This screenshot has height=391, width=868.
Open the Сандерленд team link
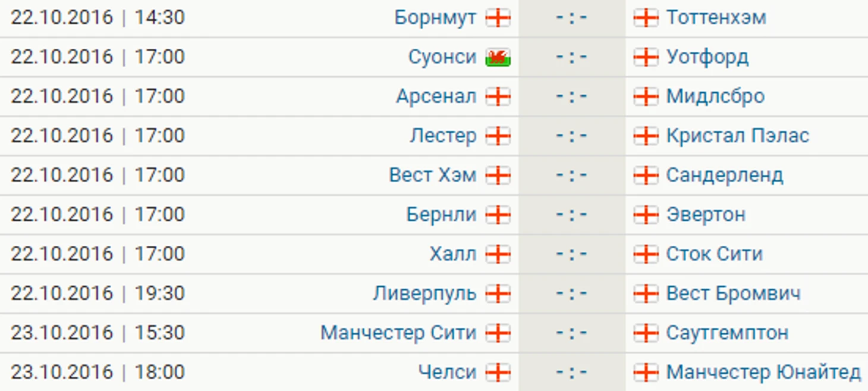click(724, 176)
